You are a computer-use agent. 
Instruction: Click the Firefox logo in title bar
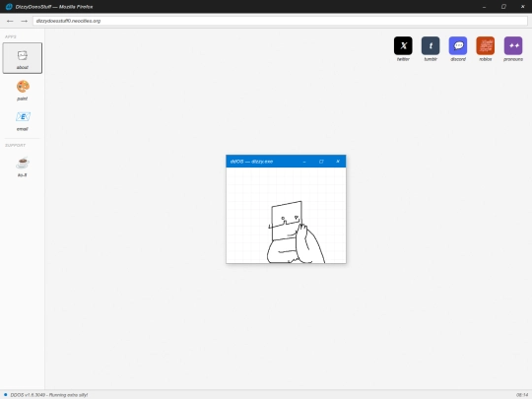click(9, 7)
